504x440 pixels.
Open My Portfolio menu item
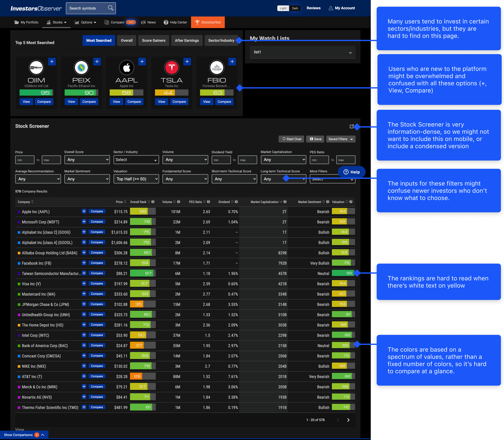pos(27,22)
